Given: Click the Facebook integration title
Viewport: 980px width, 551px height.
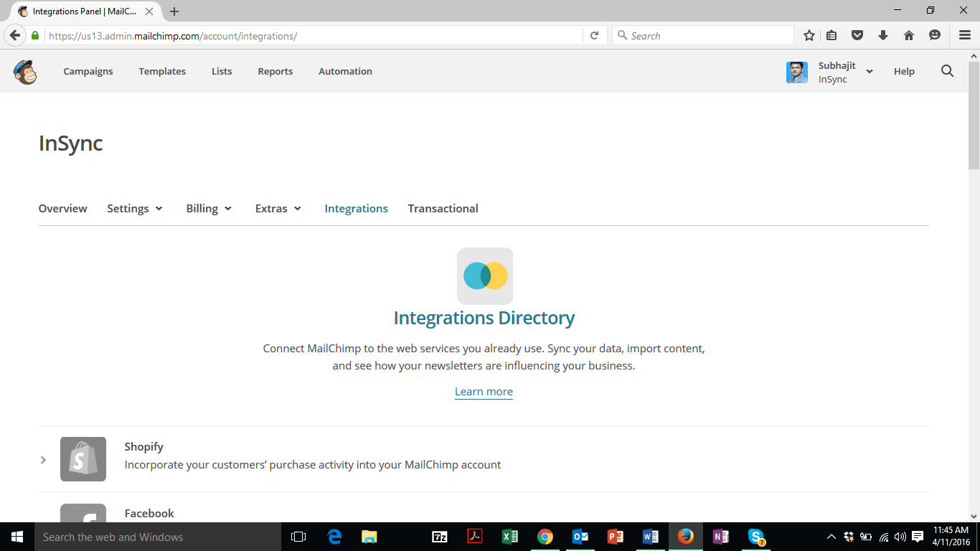Looking at the screenshot, I should (149, 513).
